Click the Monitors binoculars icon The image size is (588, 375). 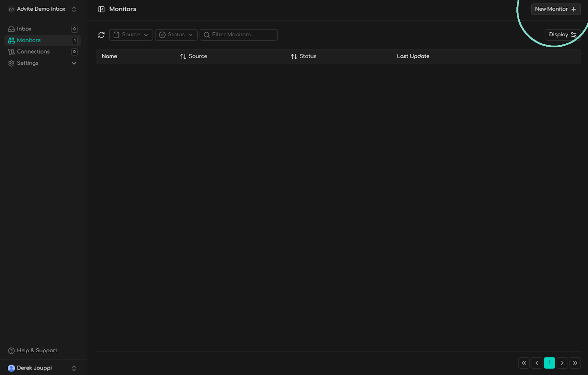tap(11, 40)
